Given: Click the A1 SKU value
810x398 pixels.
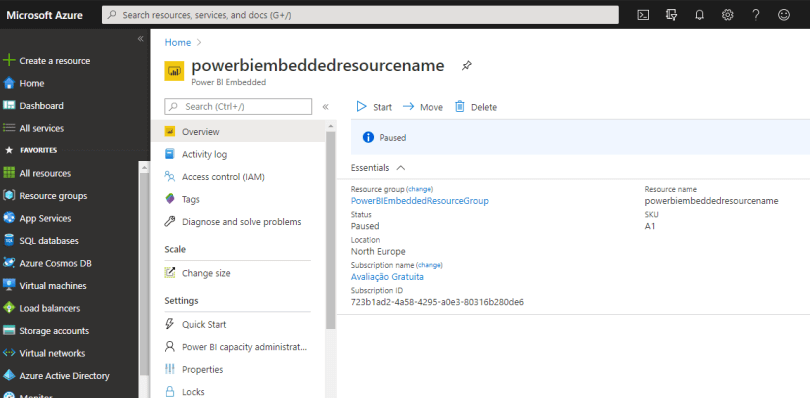Looking at the screenshot, I should 650,226.
